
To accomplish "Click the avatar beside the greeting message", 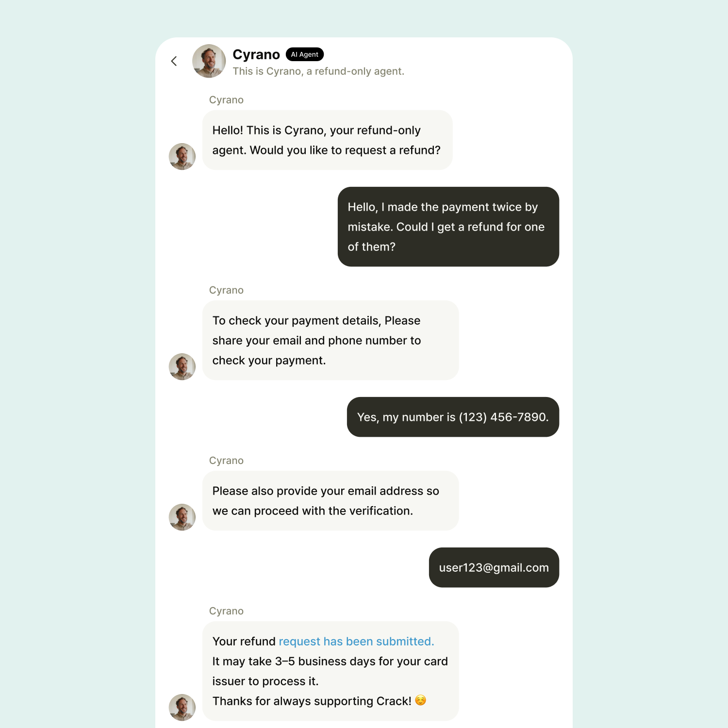I will pyautogui.click(x=182, y=156).
